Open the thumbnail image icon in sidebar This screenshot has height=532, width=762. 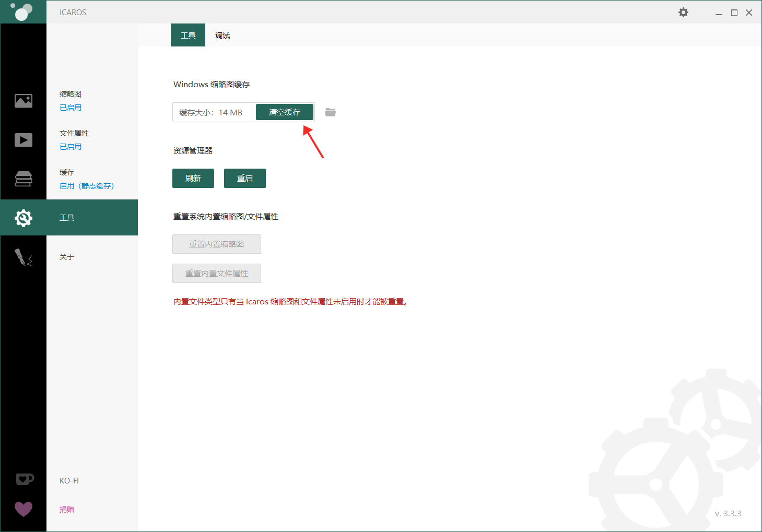point(24,101)
